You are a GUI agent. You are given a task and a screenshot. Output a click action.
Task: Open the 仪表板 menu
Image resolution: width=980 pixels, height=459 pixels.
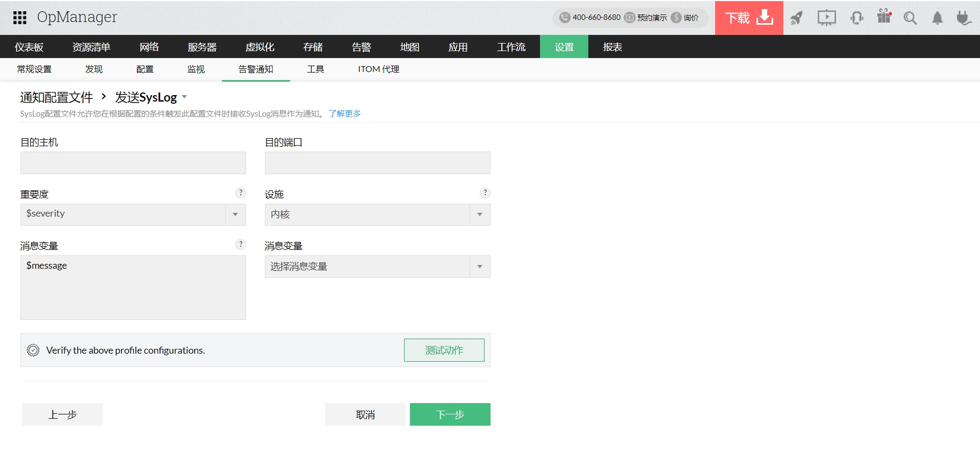tap(29, 47)
